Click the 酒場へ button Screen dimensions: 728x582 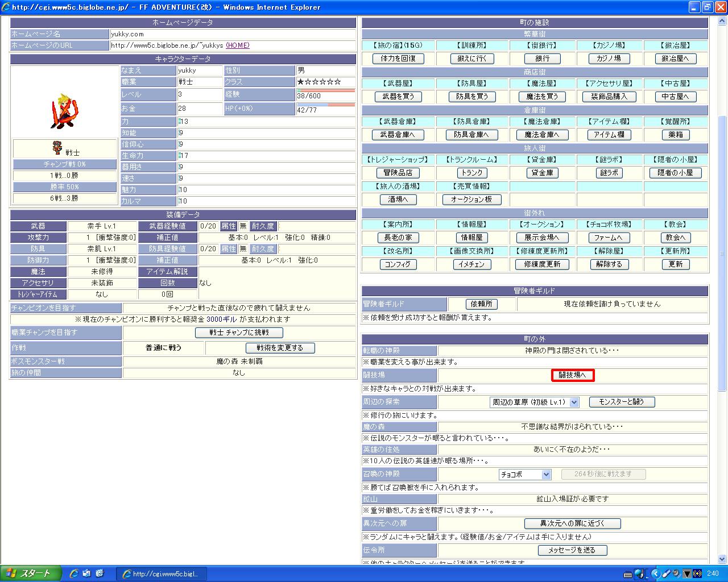point(398,199)
